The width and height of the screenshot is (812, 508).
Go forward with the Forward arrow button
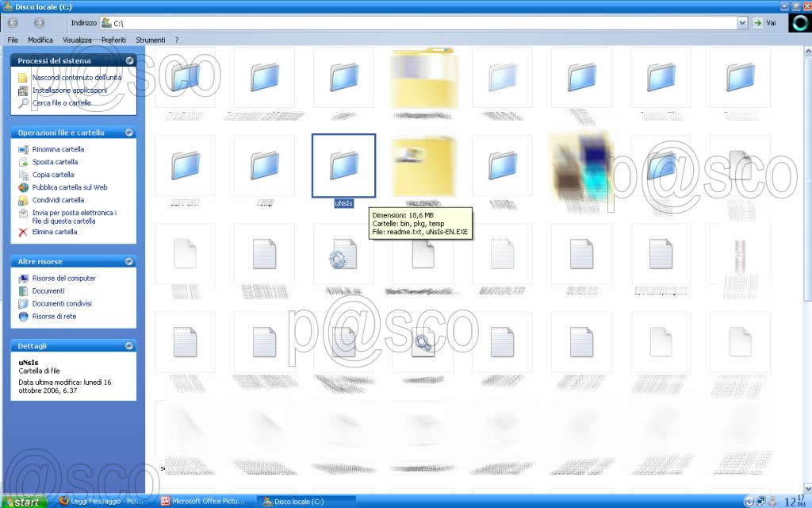pyautogui.click(x=39, y=23)
